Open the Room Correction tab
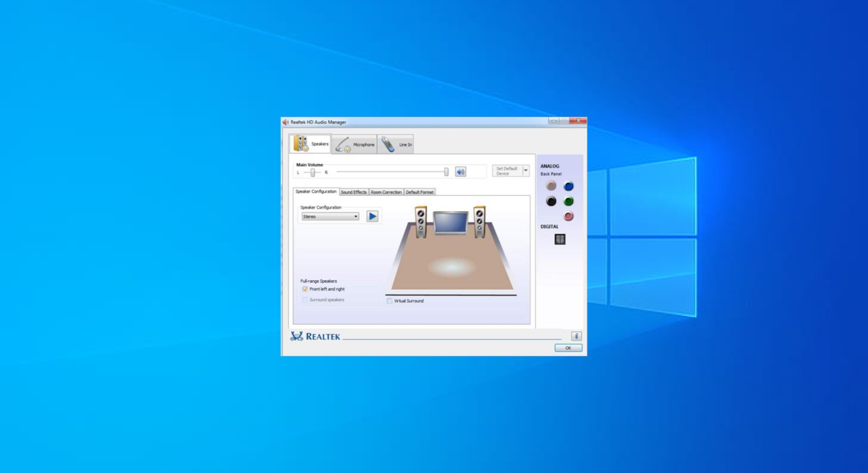 point(386,192)
